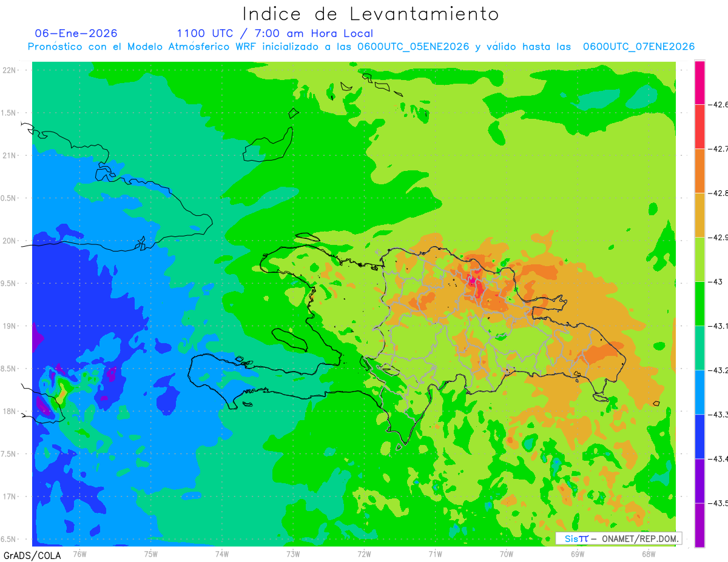Click the '75W' longitude label

(x=150, y=553)
